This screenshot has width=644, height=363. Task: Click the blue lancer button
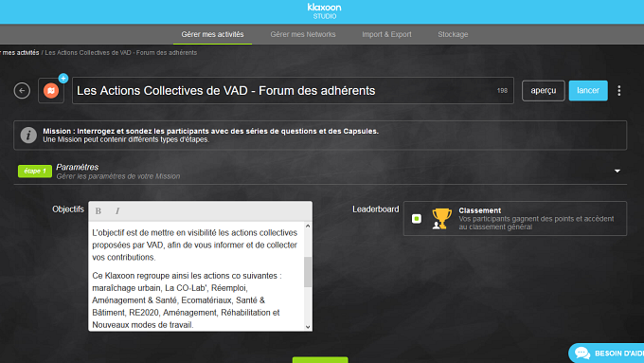click(x=588, y=90)
